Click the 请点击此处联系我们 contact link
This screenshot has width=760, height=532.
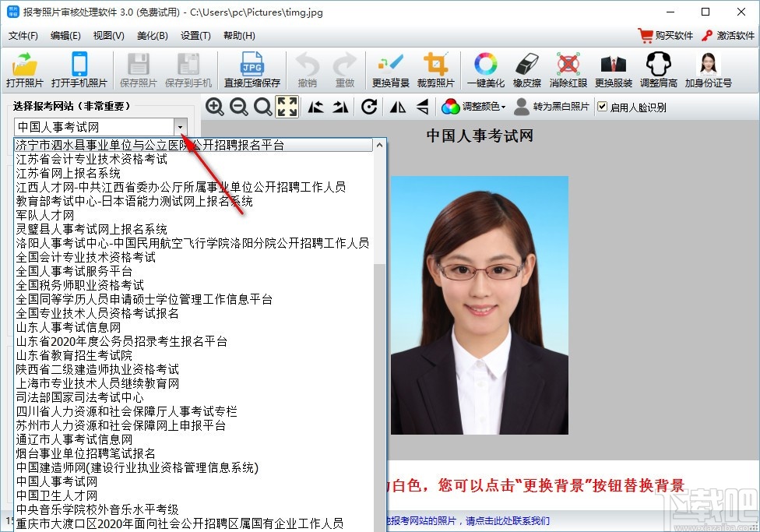[508, 521]
